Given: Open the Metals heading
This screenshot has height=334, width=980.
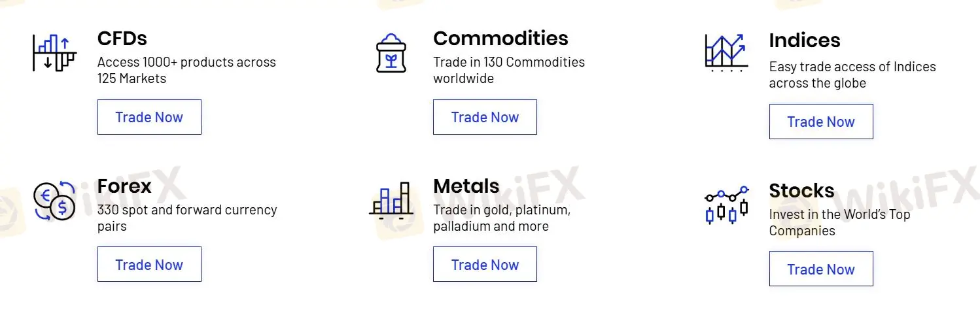Looking at the screenshot, I should [x=466, y=186].
